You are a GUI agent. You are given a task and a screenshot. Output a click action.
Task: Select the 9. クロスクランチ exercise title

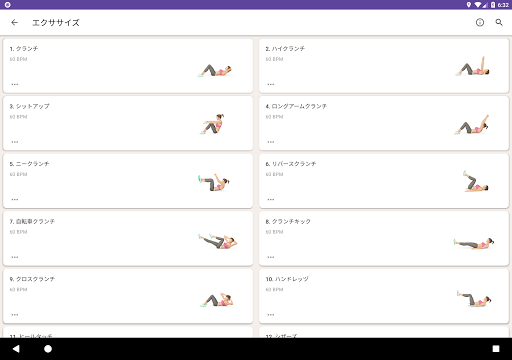pos(32,279)
